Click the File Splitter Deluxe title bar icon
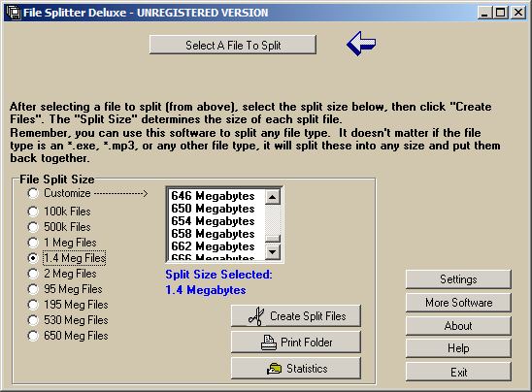The height and width of the screenshot is (392, 532). pyautogui.click(x=14, y=13)
